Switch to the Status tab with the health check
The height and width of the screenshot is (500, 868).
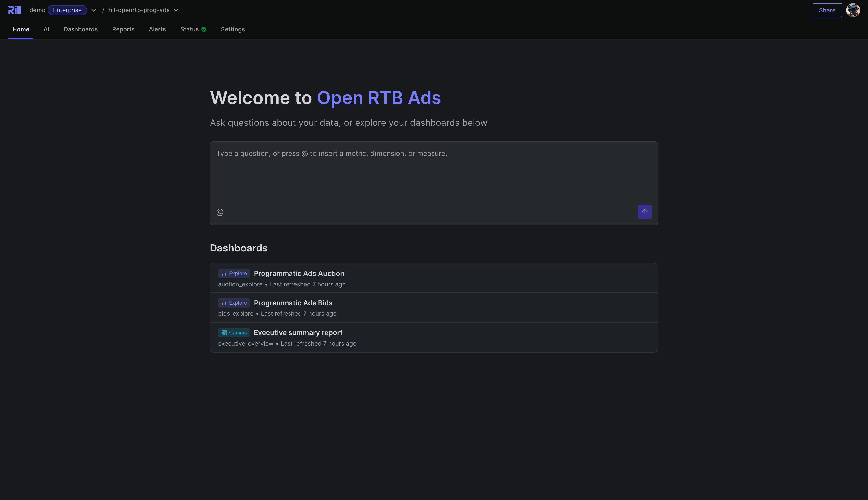point(189,29)
